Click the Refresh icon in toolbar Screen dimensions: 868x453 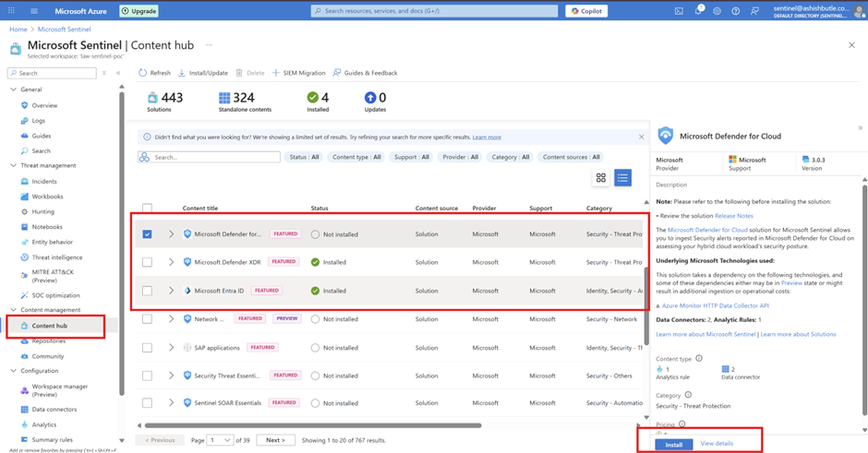(143, 73)
